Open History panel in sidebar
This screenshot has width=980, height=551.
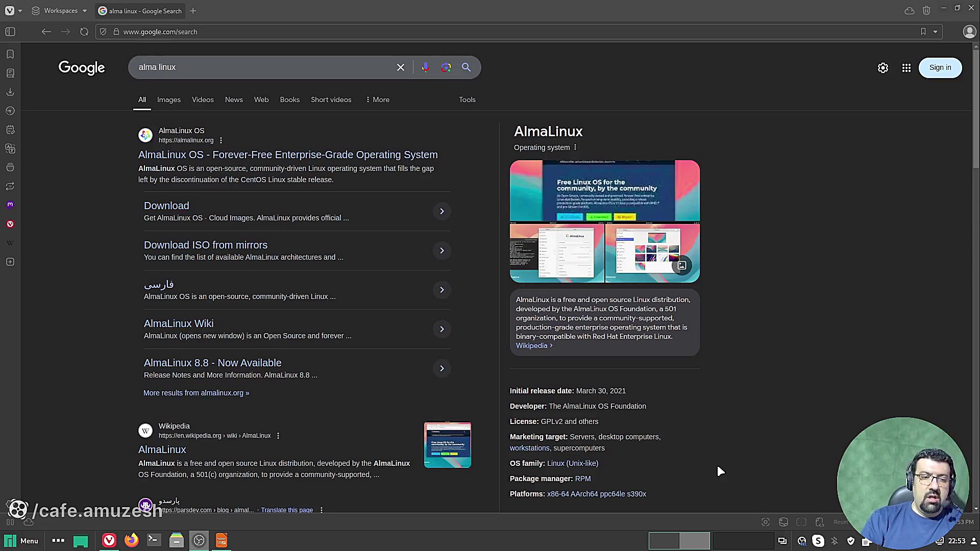(x=10, y=111)
